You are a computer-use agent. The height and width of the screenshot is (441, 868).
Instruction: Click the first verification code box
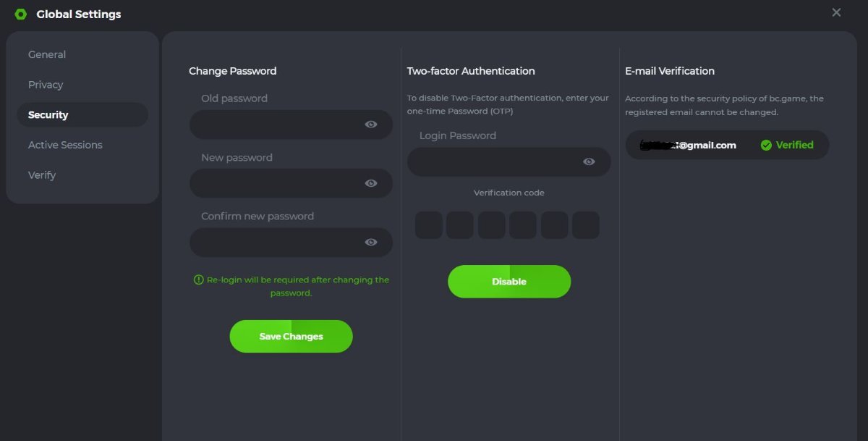[429, 225]
